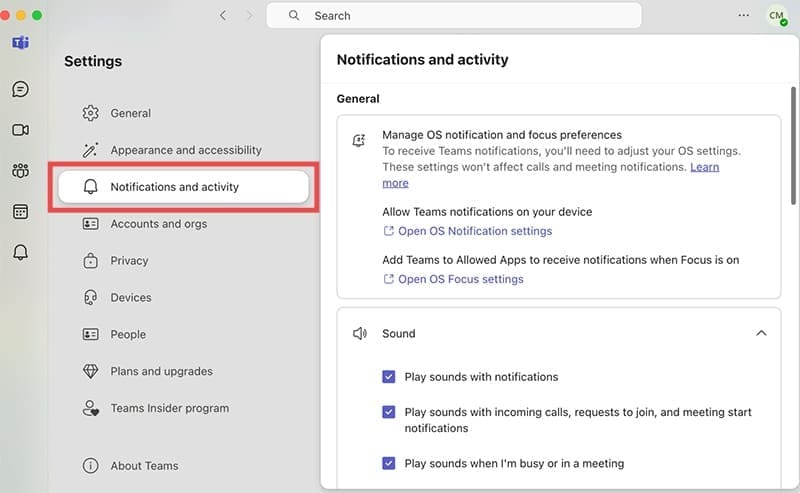The image size is (800, 493).
Task: Open About Teams page
Action: (183, 465)
